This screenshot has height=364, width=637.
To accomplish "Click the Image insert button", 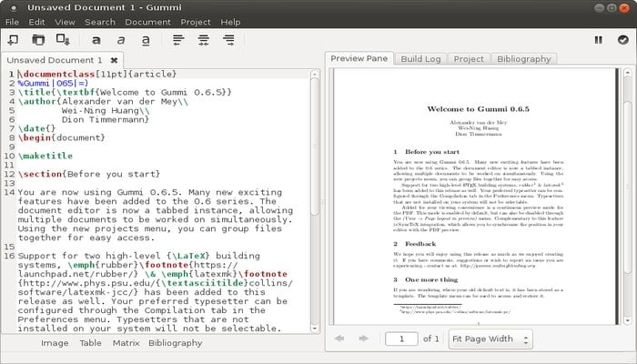I will (55, 343).
